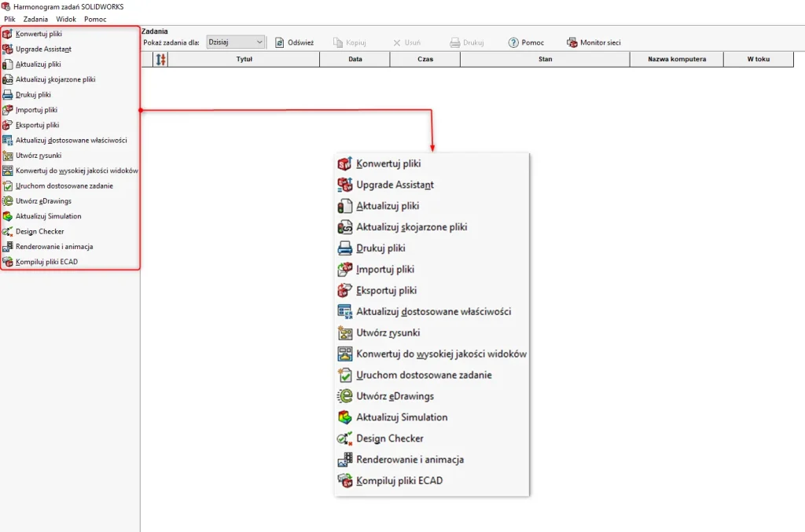
Task: Click the Odśwież refresh toolbar button
Action: click(294, 42)
